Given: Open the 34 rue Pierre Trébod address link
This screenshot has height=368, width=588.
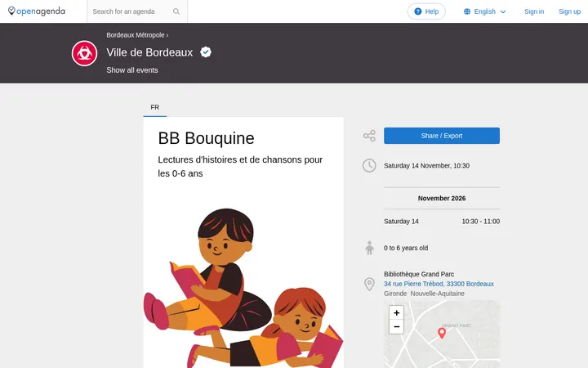Looking at the screenshot, I should coord(439,284).
